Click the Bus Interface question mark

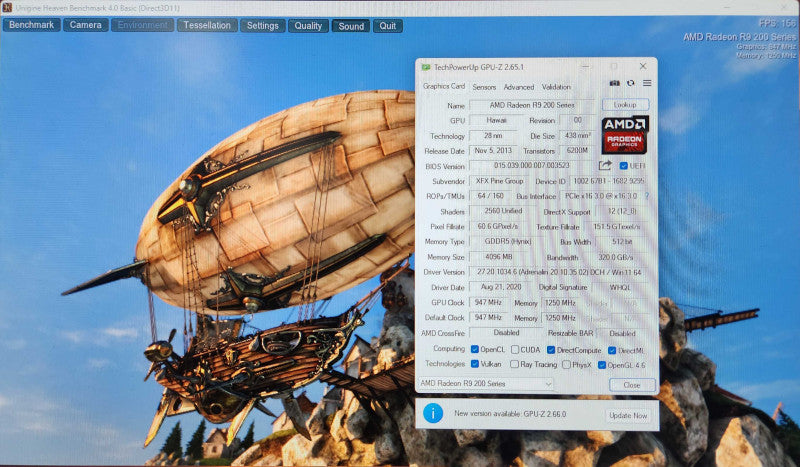click(647, 196)
